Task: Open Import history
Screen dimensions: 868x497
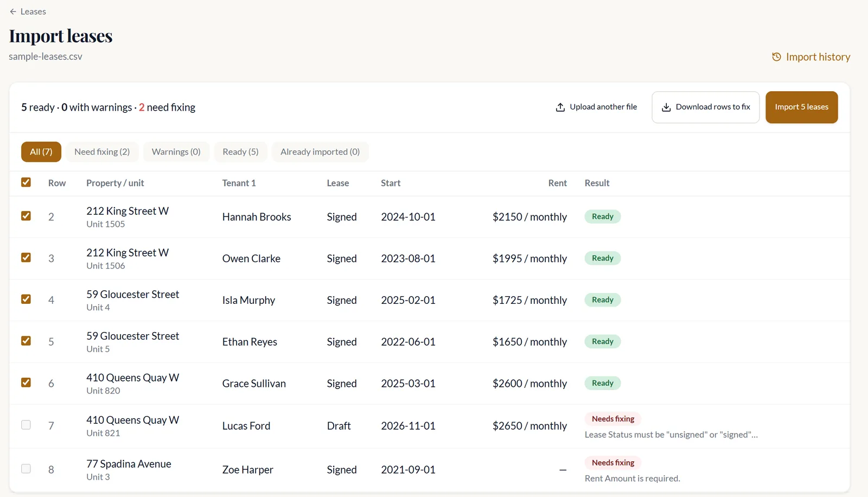Action: [x=811, y=57]
